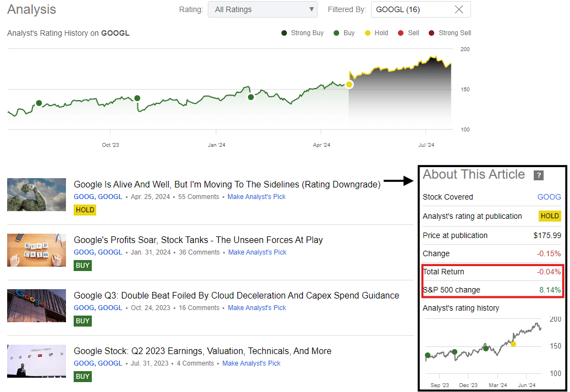
Task: Select the Strong Buy legend marker
Action: point(283,32)
